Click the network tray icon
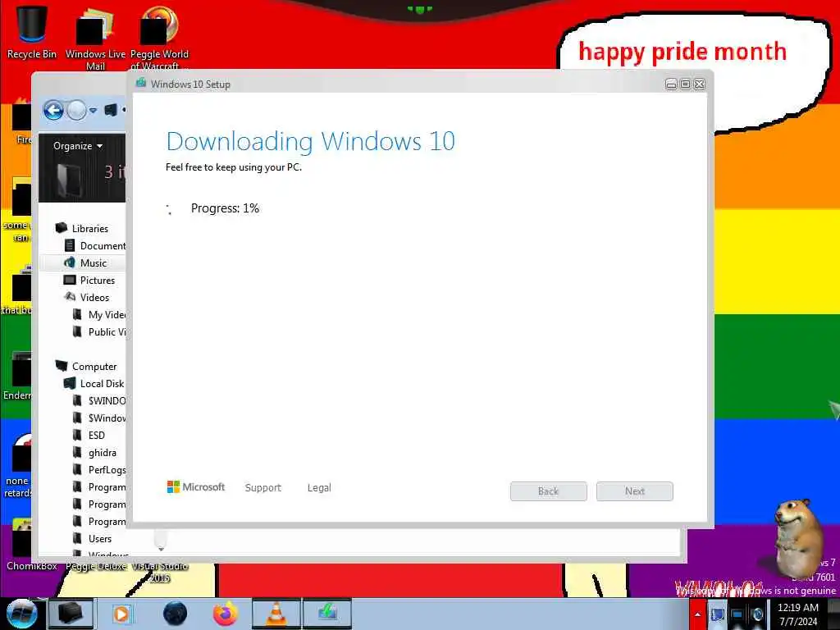This screenshot has height=630, width=840. pyautogui.click(x=737, y=615)
